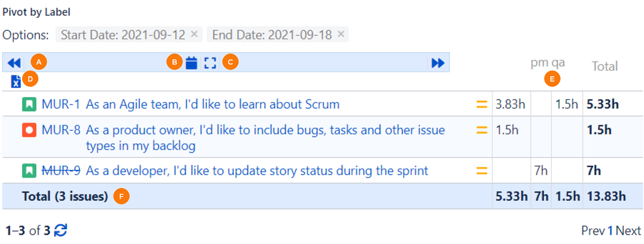
Task: Select page 1 in pagination
Action: (610, 231)
